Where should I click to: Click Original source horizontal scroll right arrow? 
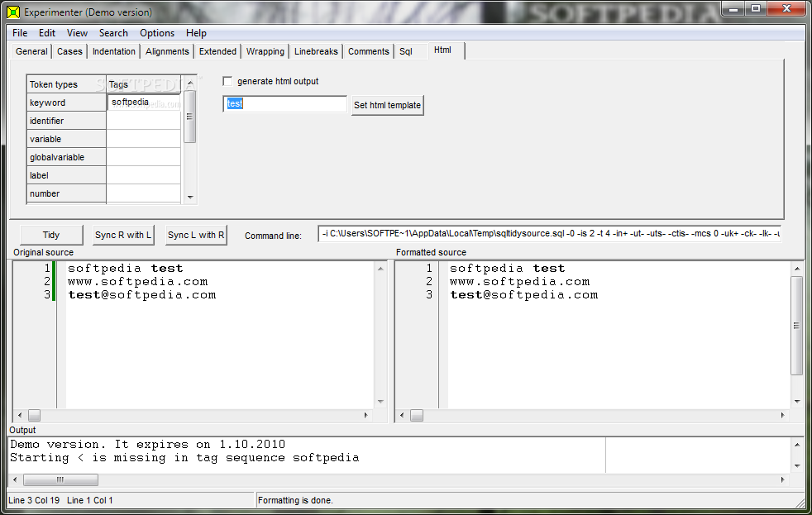(366, 415)
